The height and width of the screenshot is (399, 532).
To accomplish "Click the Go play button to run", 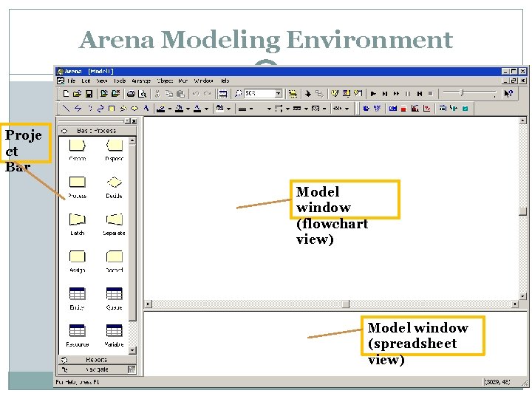I will click(373, 94).
